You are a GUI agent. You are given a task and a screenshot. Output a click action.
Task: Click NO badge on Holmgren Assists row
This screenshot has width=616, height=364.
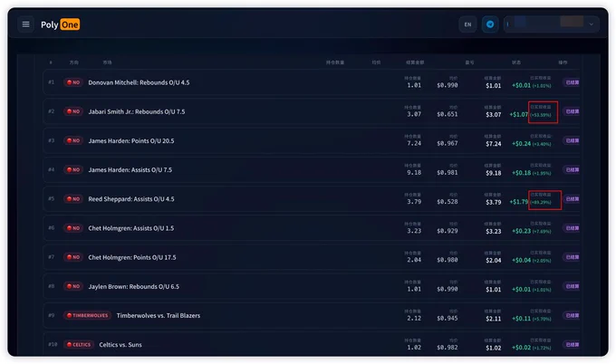(x=73, y=228)
